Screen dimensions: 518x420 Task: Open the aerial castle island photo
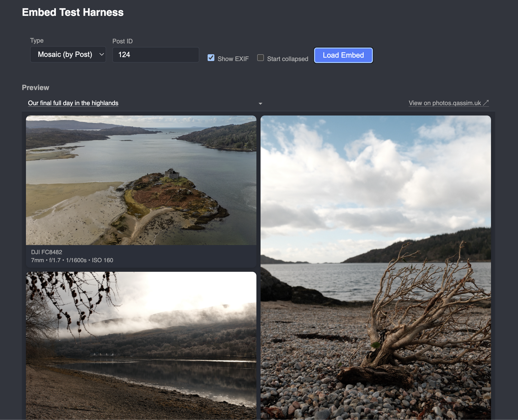pyautogui.click(x=141, y=180)
